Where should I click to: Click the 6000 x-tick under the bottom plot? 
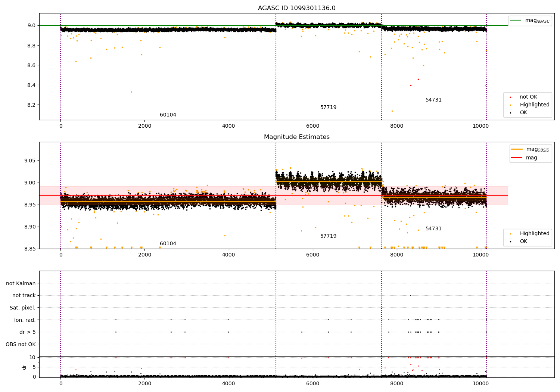coord(312,383)
